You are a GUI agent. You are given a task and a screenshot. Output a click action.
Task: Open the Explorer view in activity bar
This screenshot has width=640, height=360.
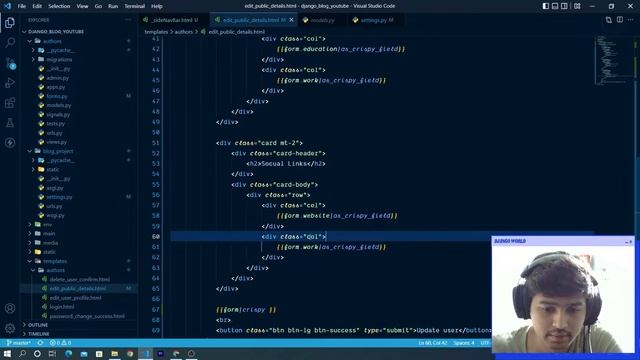[10, 23]
